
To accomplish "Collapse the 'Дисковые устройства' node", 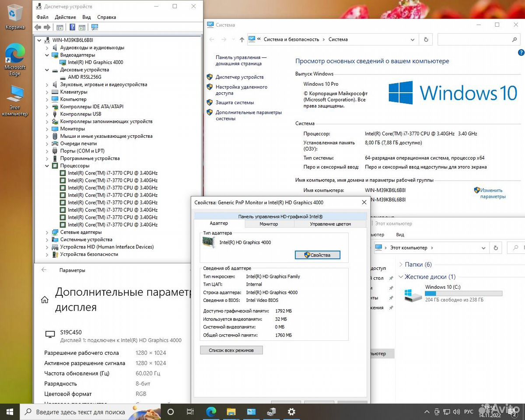I will click(x=47, y=70).
